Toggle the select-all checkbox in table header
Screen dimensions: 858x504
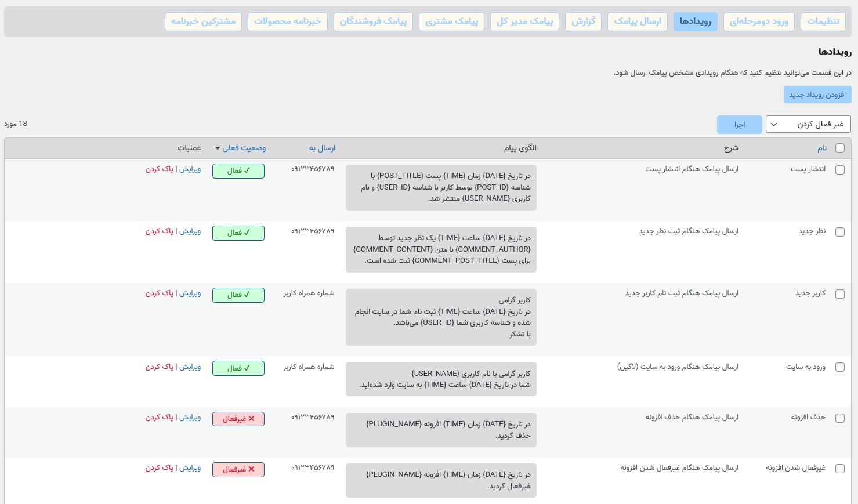[x=840, y=148]
